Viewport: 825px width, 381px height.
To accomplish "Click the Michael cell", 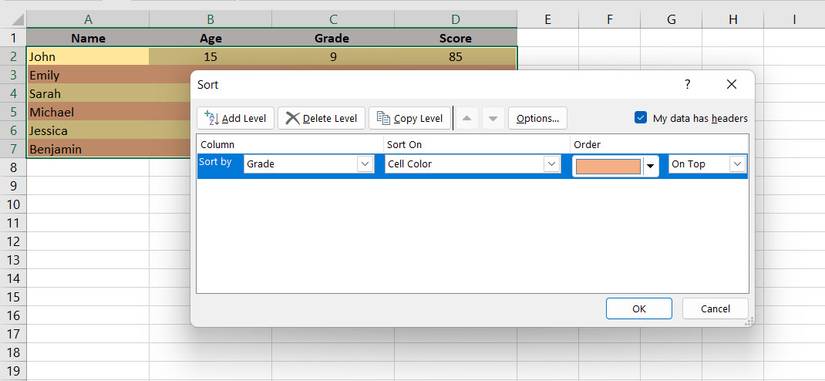I will point(88,112).
